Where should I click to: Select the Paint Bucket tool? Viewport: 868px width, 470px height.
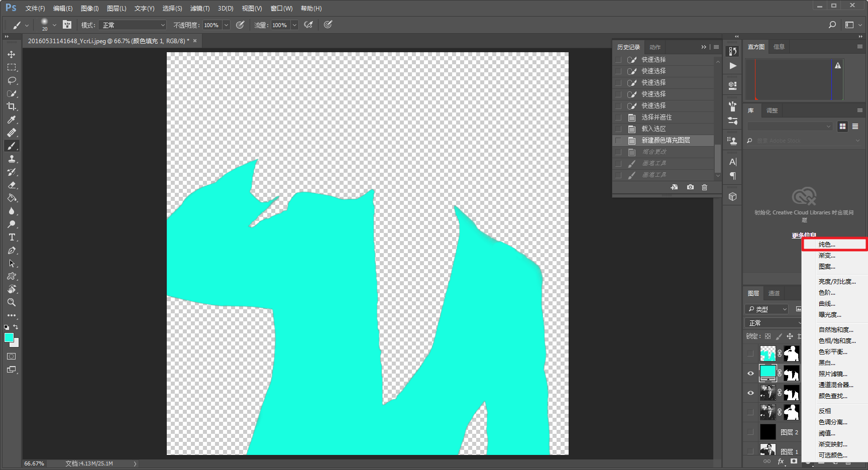(x=12, y=198)
